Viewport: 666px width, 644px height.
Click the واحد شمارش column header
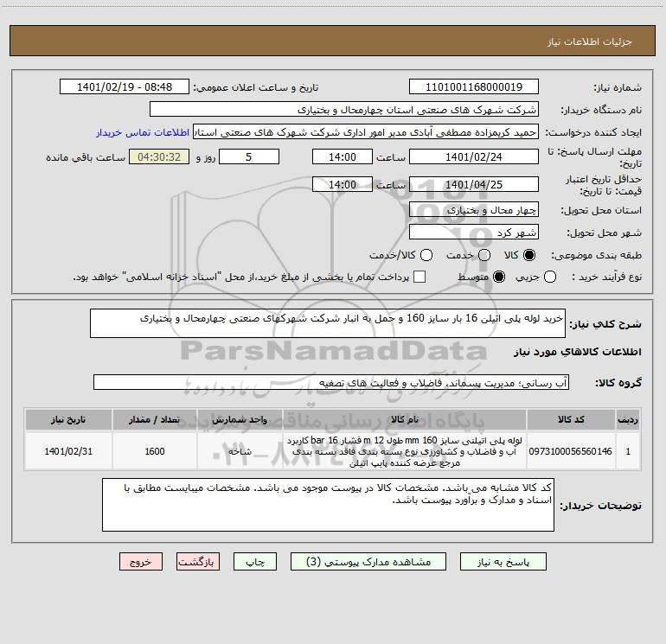point(240,420)
